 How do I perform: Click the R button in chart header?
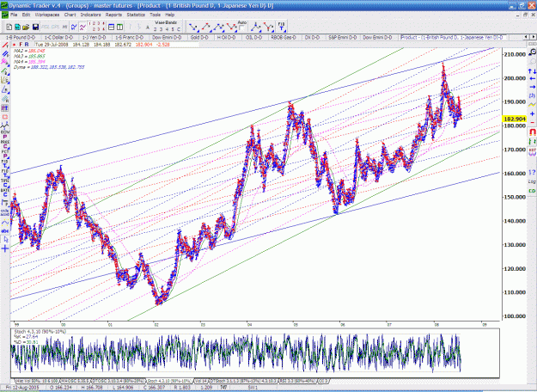point(27,45)
